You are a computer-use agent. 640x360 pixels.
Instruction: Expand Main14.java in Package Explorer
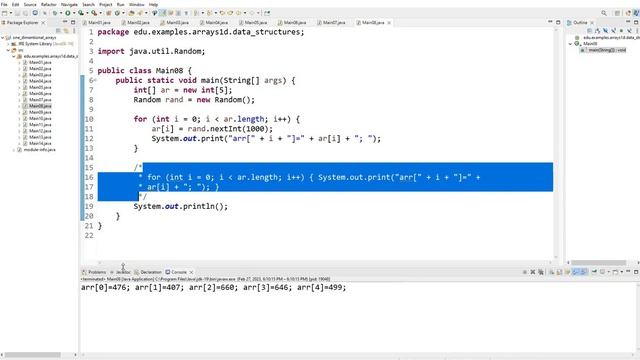pos(19,143)
